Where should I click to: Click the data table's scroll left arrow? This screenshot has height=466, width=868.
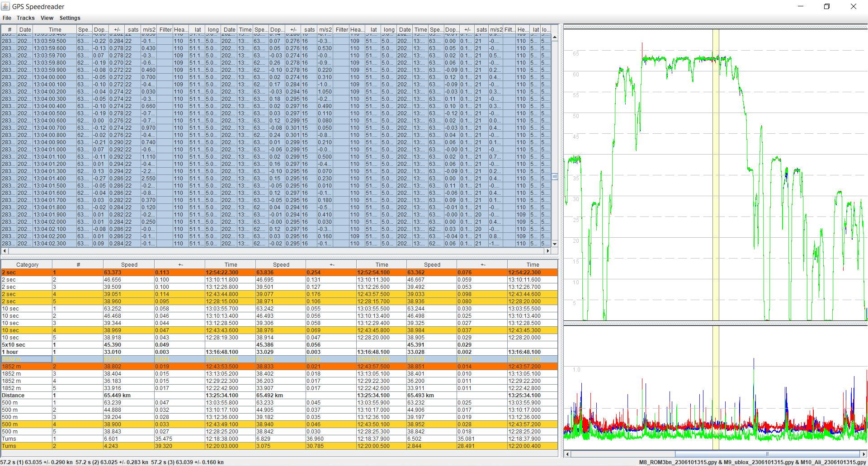point(5,251)
